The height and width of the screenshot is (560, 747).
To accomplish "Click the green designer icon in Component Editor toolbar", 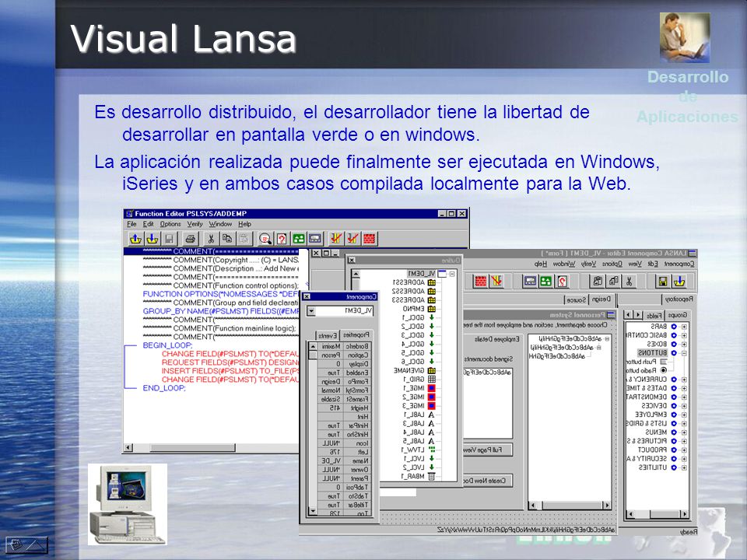I will [x=546, y=282].
